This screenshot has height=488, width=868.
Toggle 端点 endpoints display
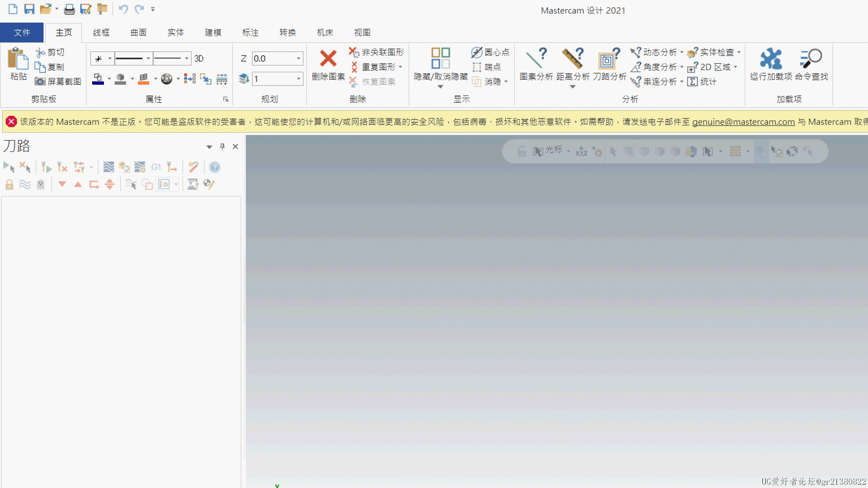[x=487, y=67]
